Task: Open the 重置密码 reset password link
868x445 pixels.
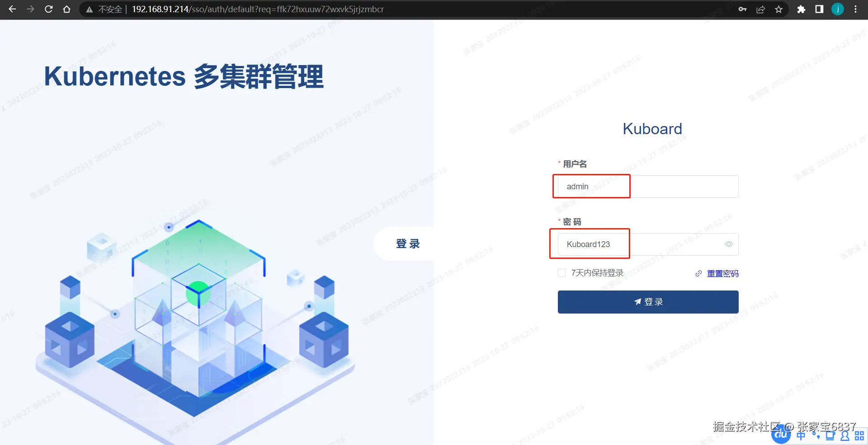Action: click(x=722, y=273)
